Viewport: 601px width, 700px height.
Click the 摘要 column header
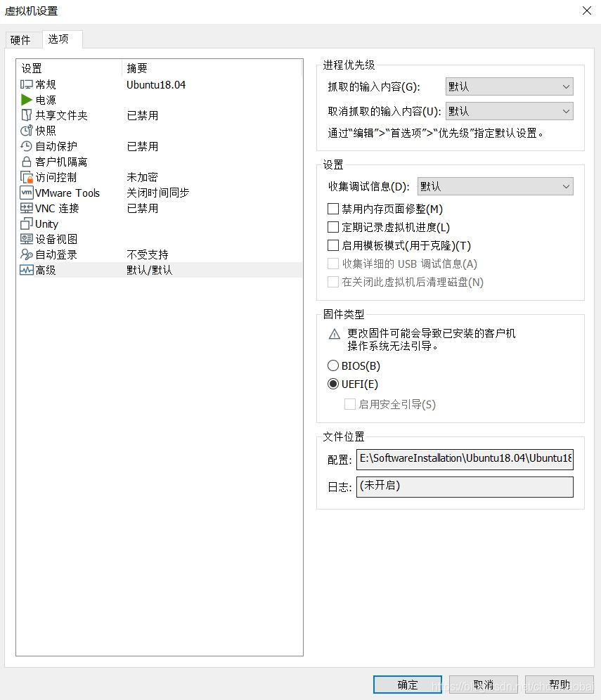[x=212, y=68]
